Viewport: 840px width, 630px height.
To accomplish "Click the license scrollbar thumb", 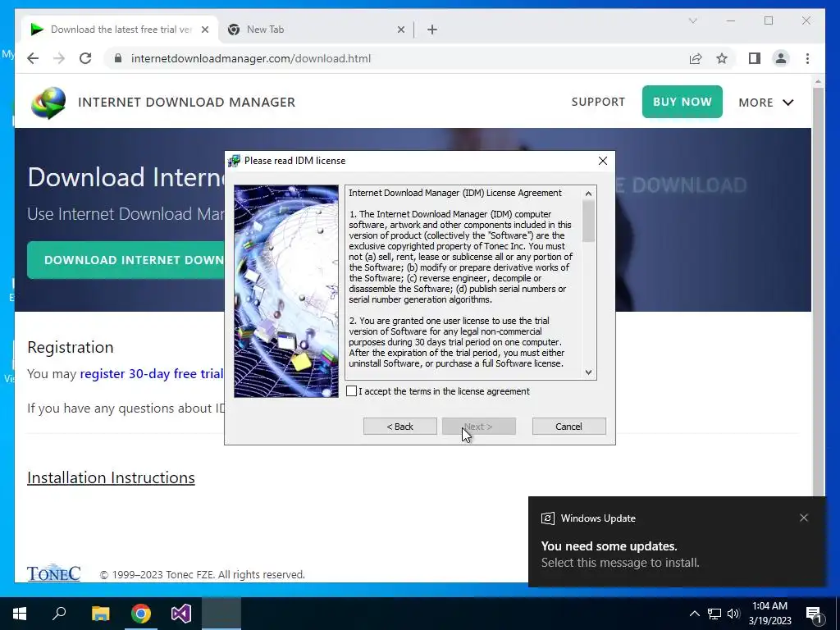I will [589, 221].
